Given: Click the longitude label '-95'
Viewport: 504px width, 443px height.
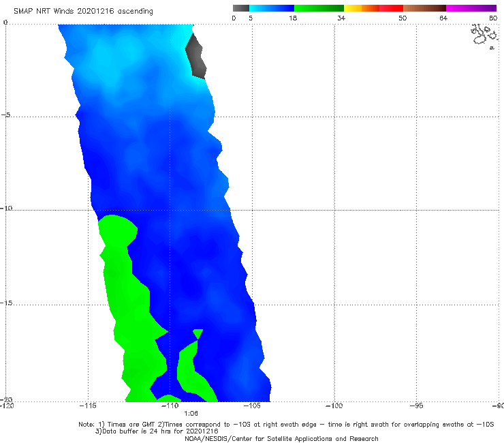Looking at the screenshot, I should (417, 406).
